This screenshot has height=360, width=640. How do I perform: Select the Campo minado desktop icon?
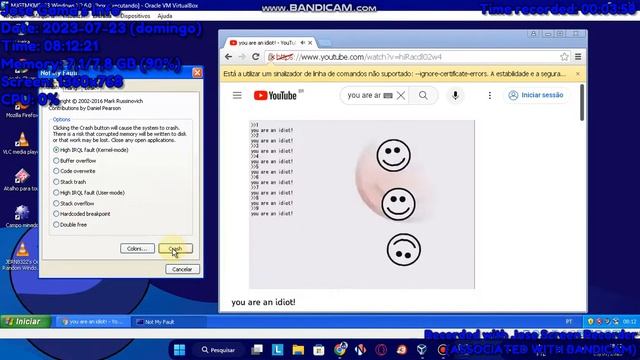coord(21,216)
